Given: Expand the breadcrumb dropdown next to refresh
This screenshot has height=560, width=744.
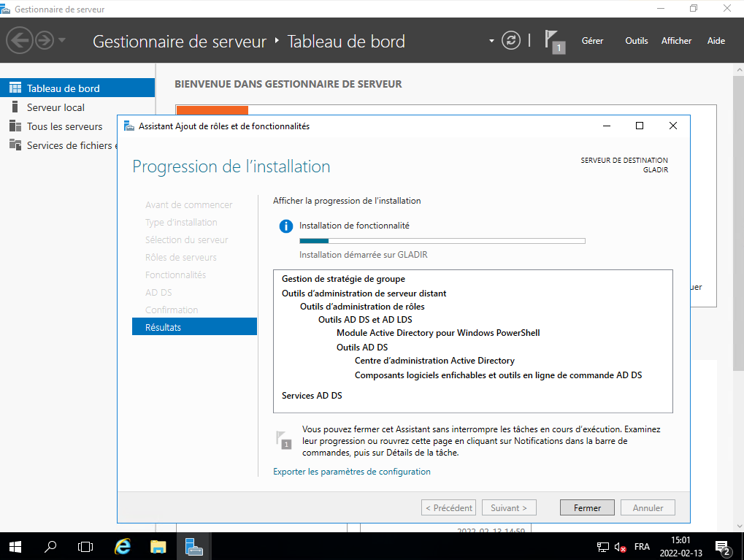Looking at the screenshot, I should [x=491, y=41].
